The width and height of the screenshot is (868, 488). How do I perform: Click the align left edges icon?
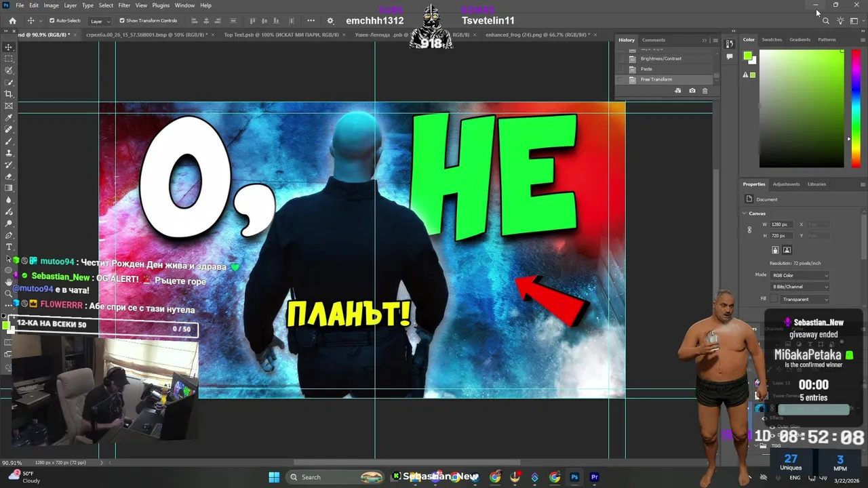click(x=195, y=21)
